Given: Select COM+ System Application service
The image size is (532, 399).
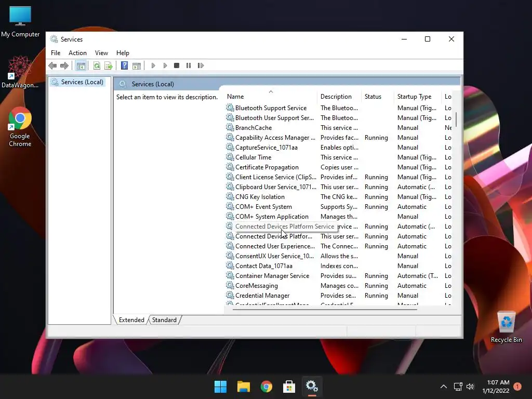Looking at the screenshot, I should pyautogui.click(x=339, y=216).
